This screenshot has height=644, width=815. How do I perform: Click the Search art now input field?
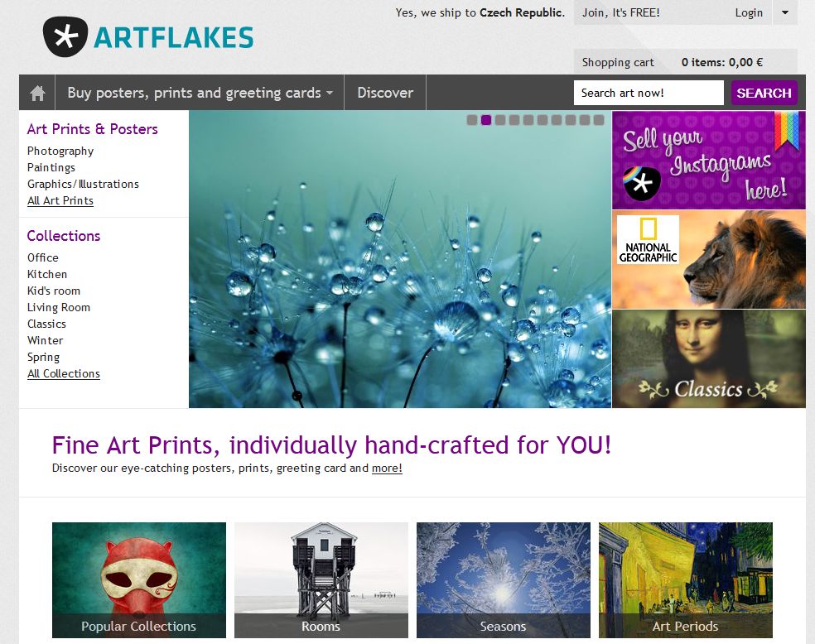[649, 93]
